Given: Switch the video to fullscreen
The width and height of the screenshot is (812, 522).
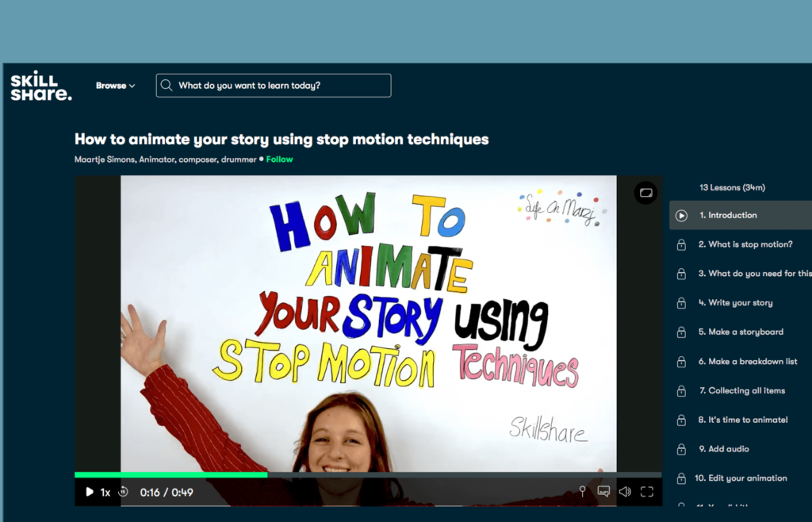Looking at the screenshot, I should point(647,491).
